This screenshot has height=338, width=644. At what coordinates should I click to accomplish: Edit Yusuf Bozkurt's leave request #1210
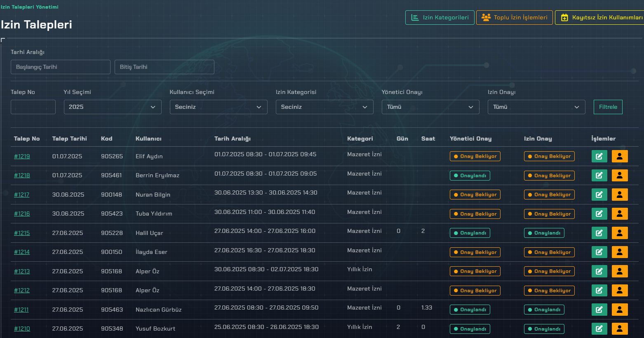tap(599, 329)
